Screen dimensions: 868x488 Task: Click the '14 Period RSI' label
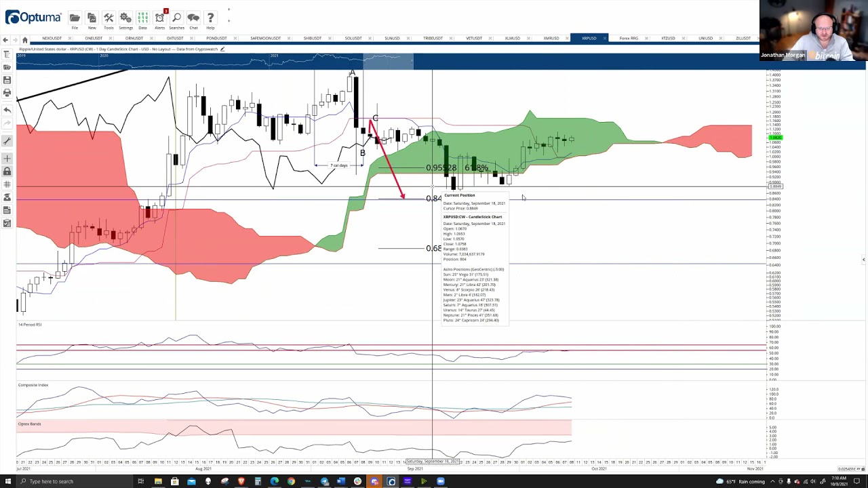(30, 325)
